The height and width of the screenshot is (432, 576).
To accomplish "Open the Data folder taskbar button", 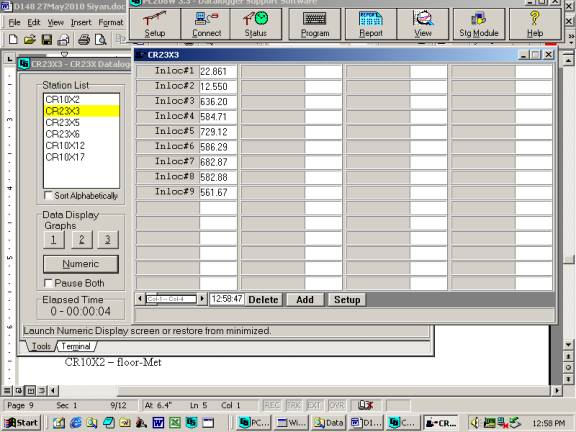I will pos(328,423).
